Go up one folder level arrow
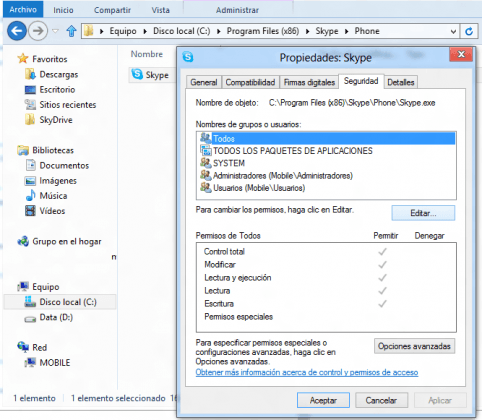This screenshot has width=482, height=420. pyautogui.click(x=71, y=31)
